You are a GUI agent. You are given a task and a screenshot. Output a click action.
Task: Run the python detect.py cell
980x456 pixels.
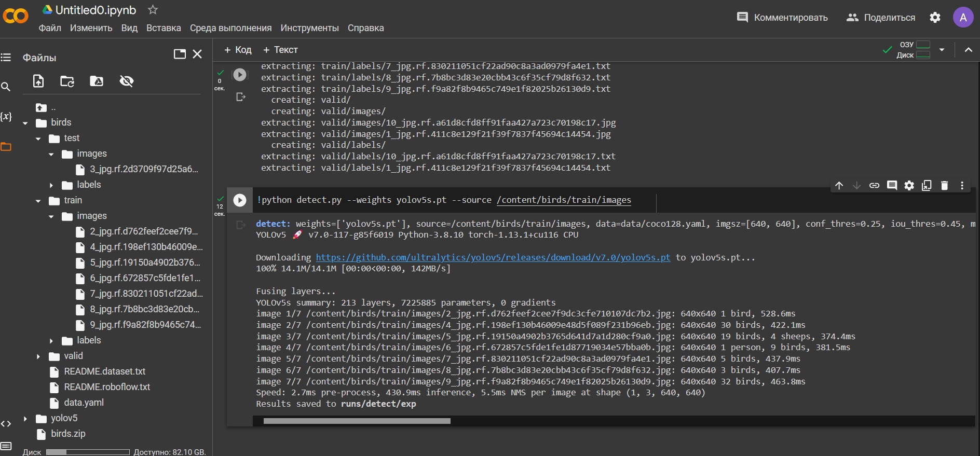pos(240,200)
